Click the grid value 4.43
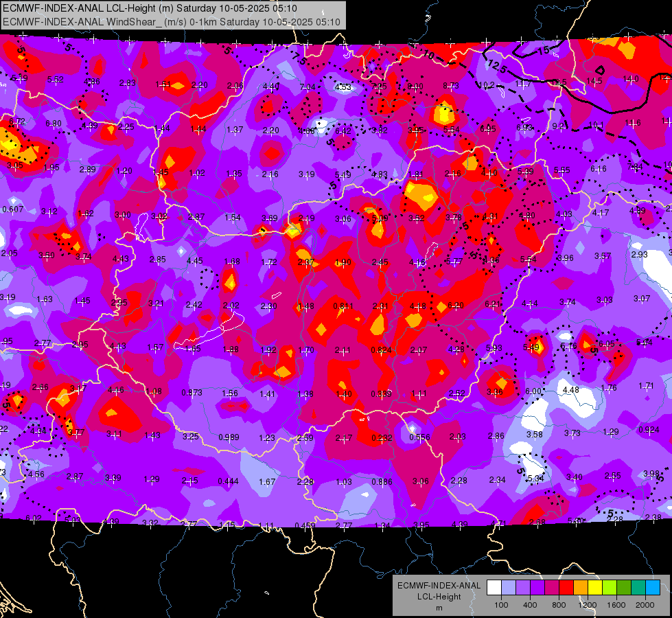672x618 pixels. [120, 259]
